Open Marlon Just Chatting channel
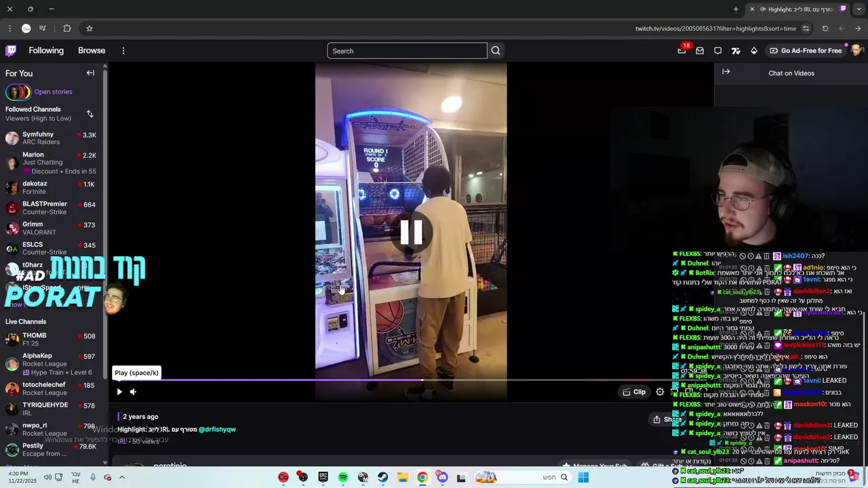 [51, 163]
